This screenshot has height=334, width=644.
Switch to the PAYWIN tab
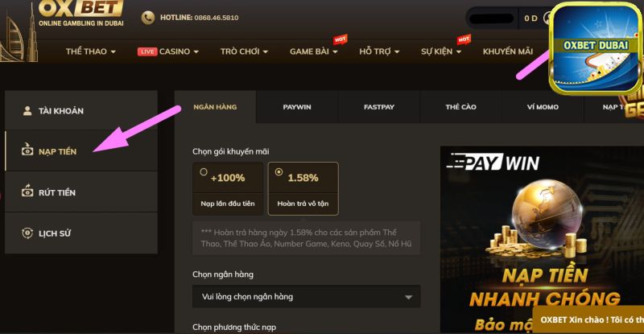(x=297, y=107)
